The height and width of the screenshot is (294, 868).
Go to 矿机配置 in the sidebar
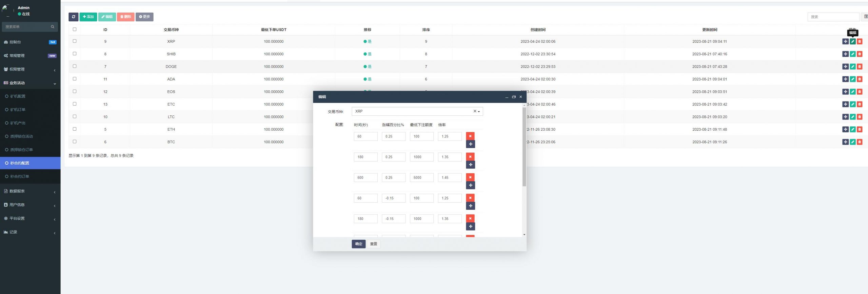[x=18, y=96]
